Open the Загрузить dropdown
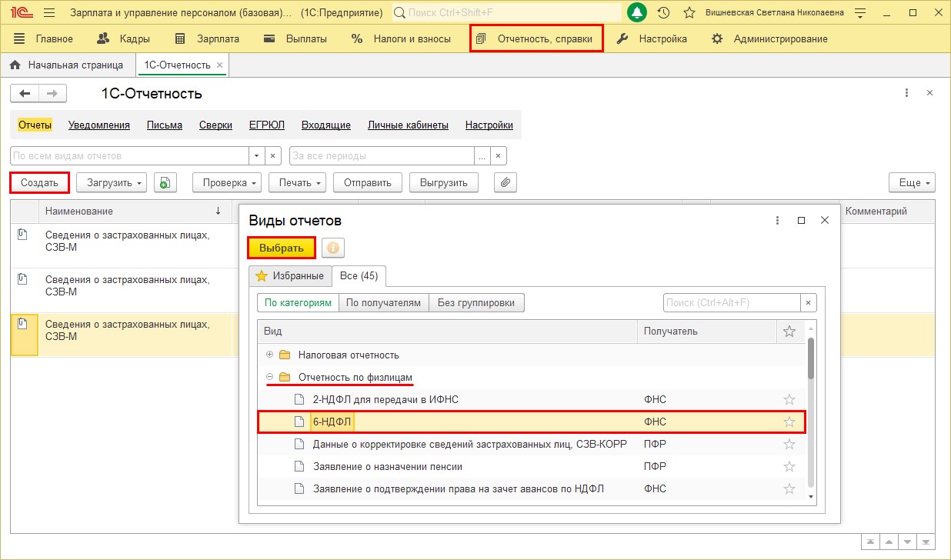Screen dimensions: 951x560 click(x=112, y=182)
